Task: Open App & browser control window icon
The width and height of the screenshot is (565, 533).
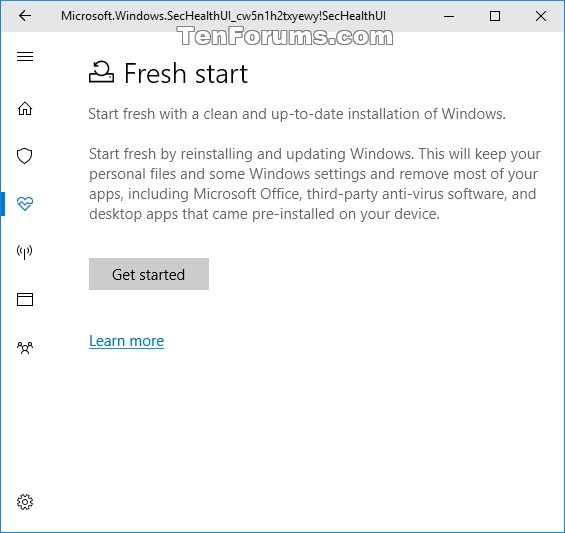Action: pos(25,299)
